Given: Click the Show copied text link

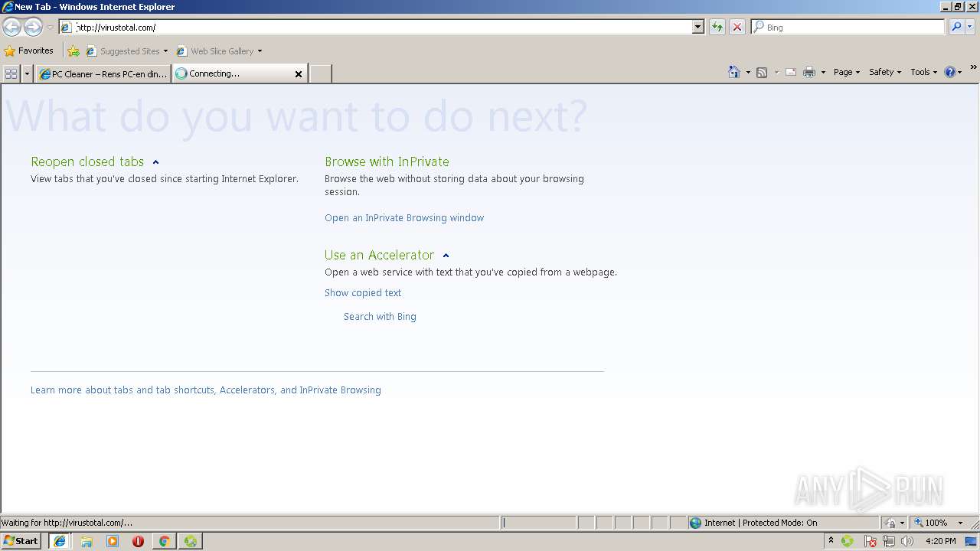Looking at the screenshot, I should coord(363,293).
